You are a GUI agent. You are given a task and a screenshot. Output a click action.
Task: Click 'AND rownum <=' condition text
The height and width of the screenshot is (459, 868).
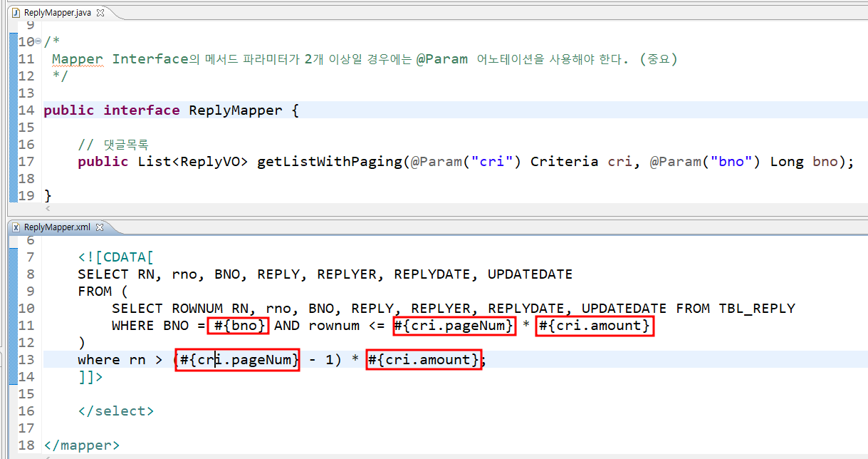tap(330, 326)
